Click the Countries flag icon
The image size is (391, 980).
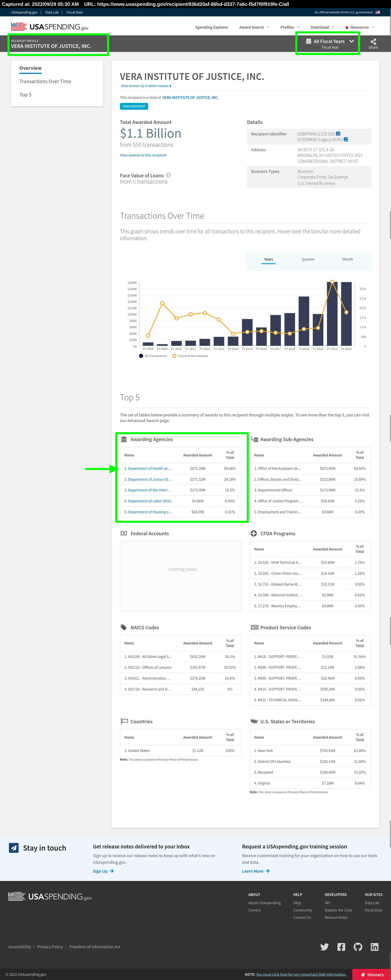click(x=124, y=721)
